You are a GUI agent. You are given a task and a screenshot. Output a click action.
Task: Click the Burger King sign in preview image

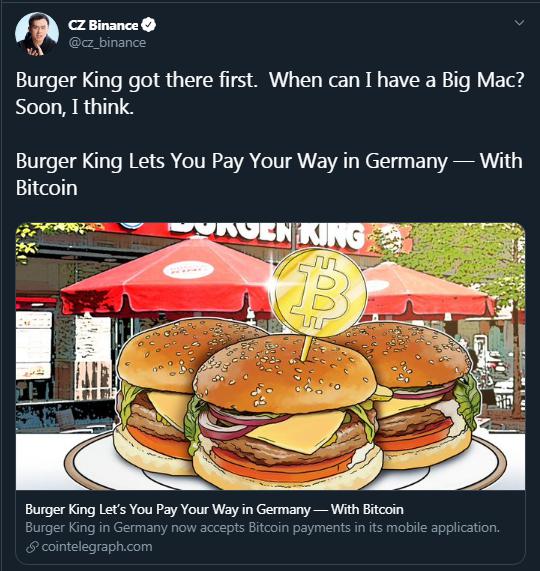click(x=268, y=235)
